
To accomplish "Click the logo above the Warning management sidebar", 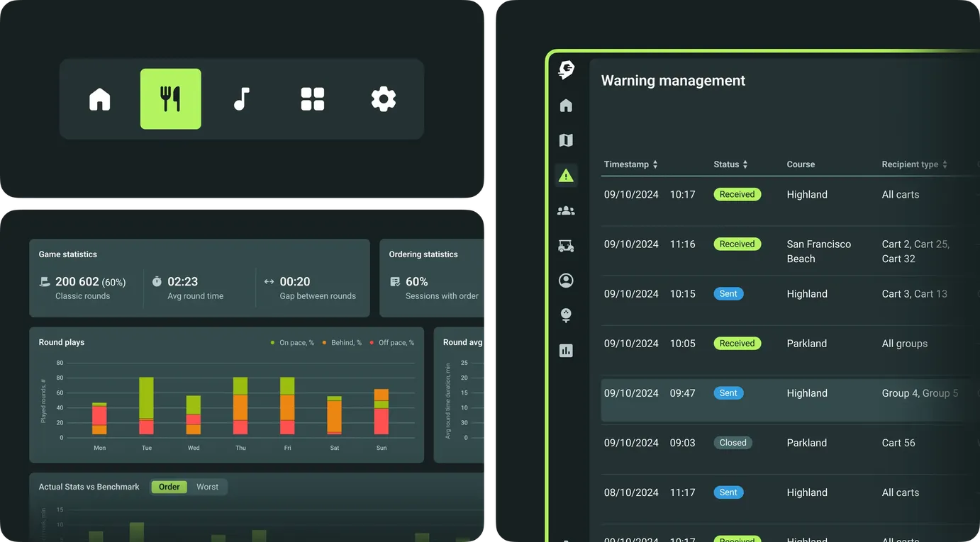I will [x=566, y=69].
